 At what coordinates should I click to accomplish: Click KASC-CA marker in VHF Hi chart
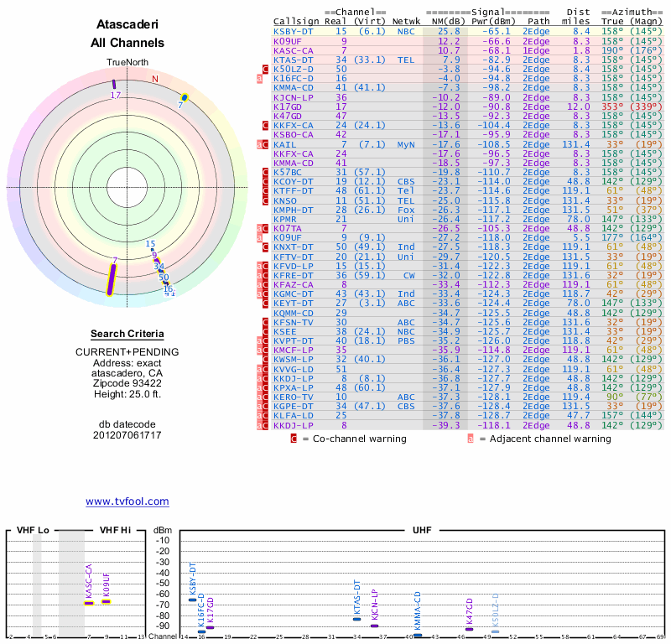(x=89, y=602)
